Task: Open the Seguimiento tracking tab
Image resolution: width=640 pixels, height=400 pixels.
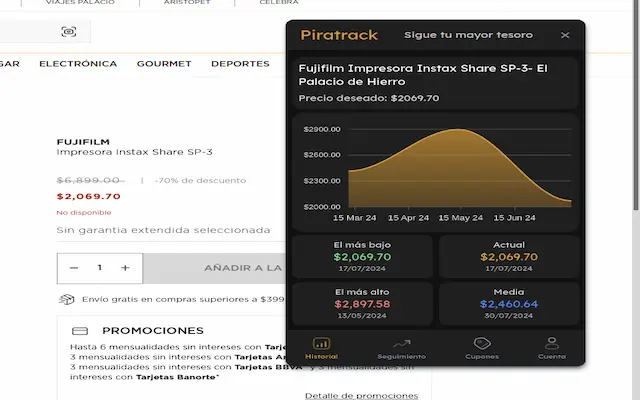Action: coord(401,347)
